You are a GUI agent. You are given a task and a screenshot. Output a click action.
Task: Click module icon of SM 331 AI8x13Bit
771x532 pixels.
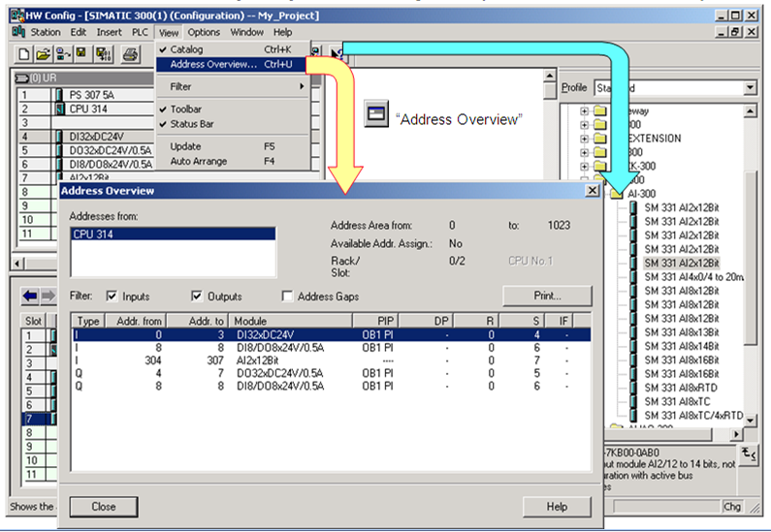point(633,332)
